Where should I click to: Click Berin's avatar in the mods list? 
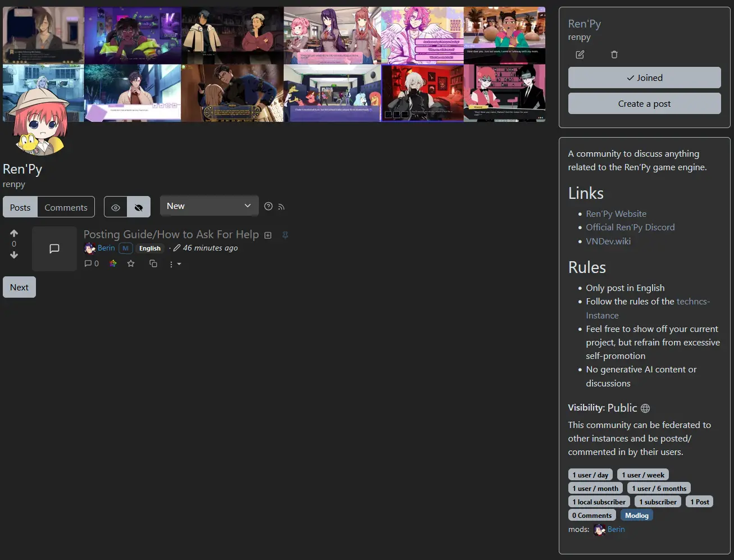click(x=599, y=529)
